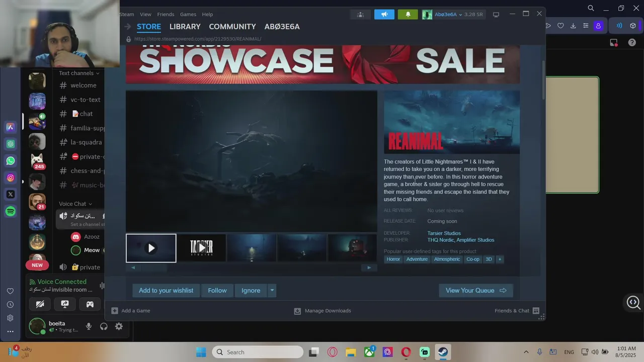Open Manage Downloads in Steam

coord(323,311)
